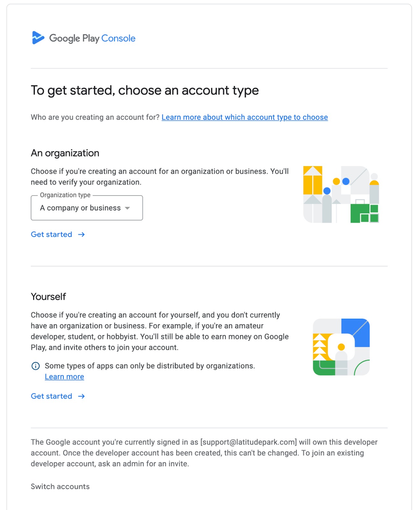
Task: Click the Google Play Console title text
Action: 92,38
